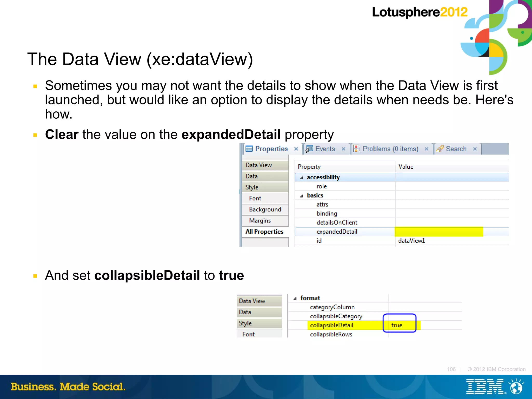Select the Style section in upper panel
Viewport: 532px width, 399px height.
[265, 187]
